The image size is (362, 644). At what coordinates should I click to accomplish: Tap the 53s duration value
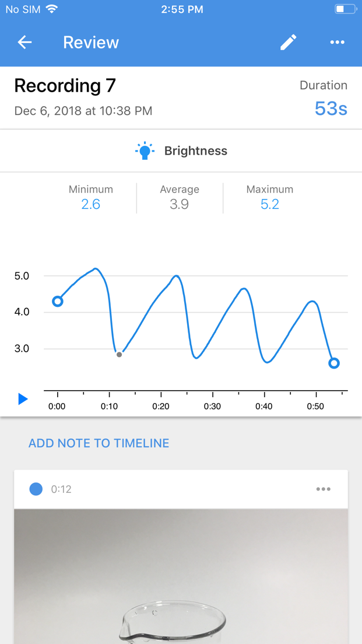(331, 108)
